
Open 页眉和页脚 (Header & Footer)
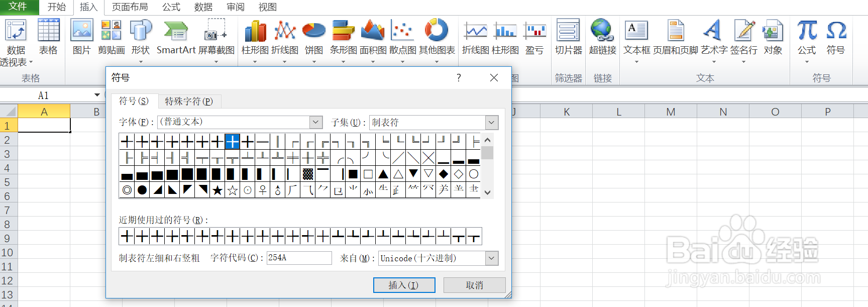click(676, 37)
